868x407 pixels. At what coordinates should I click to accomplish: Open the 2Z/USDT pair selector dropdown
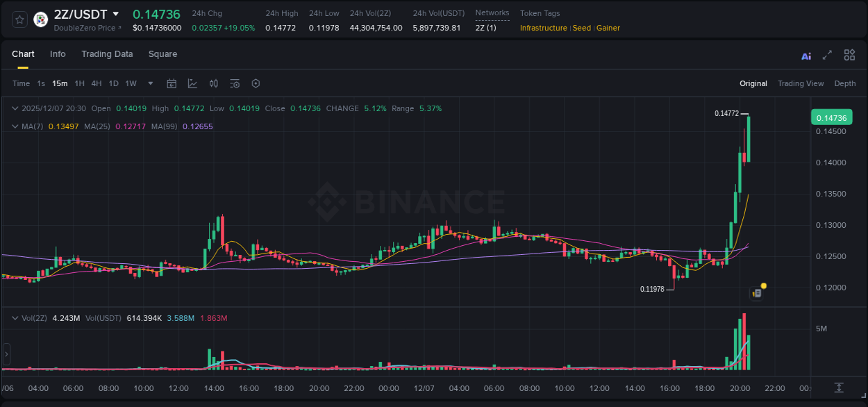coord(76,13)
